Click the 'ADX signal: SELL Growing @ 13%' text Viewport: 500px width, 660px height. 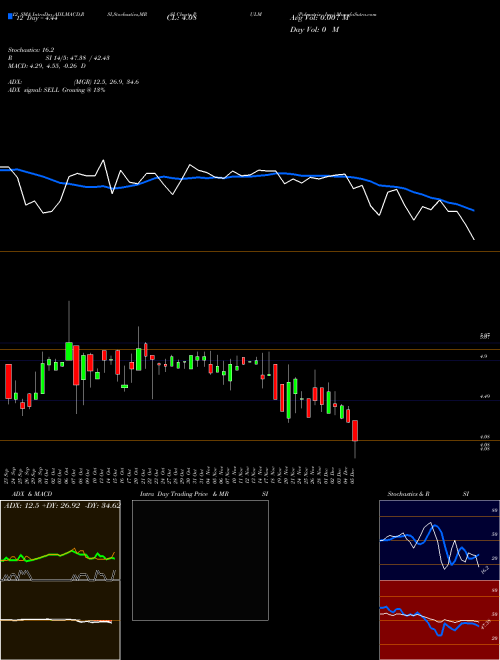click(x=56, y=90)
